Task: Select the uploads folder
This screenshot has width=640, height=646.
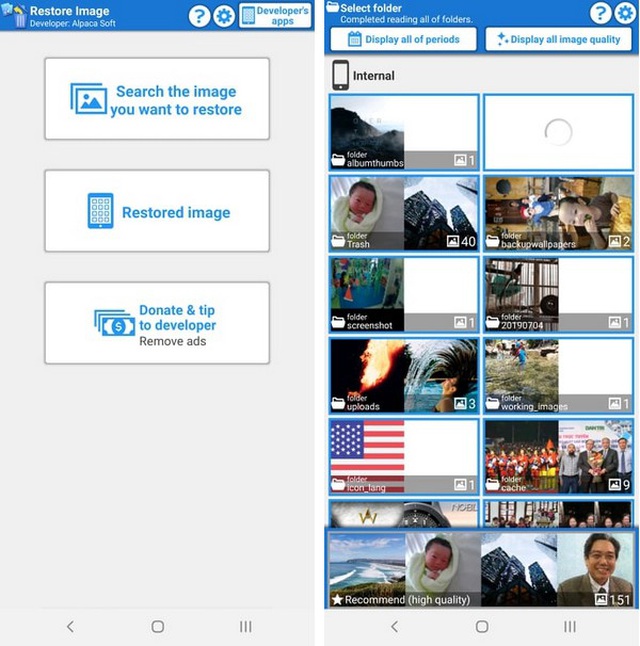Action: [x=404, y=375]
